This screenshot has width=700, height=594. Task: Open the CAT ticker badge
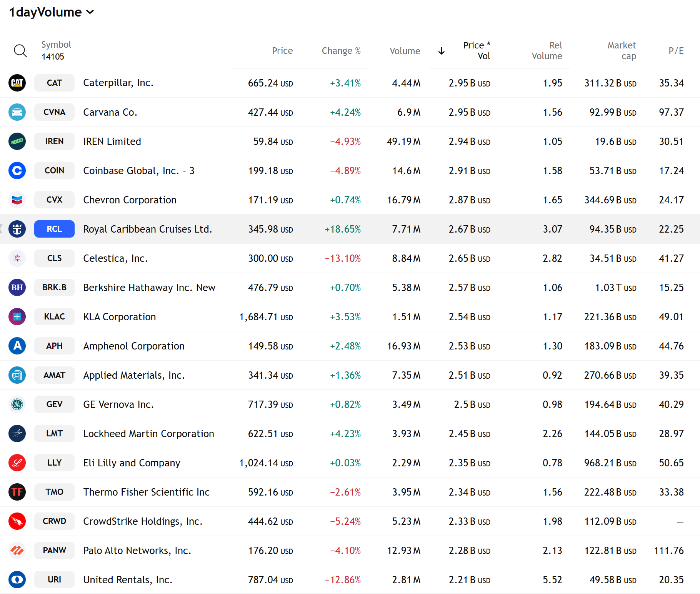tap(54, 83)
